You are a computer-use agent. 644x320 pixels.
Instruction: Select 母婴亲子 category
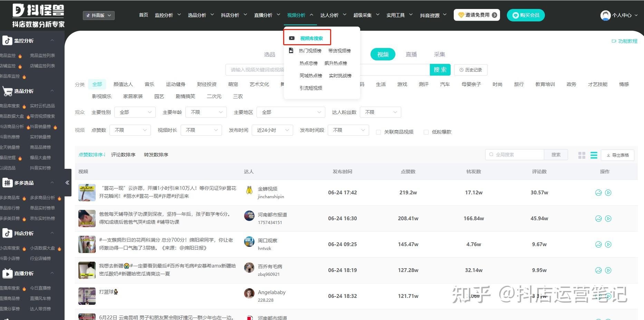471,84
